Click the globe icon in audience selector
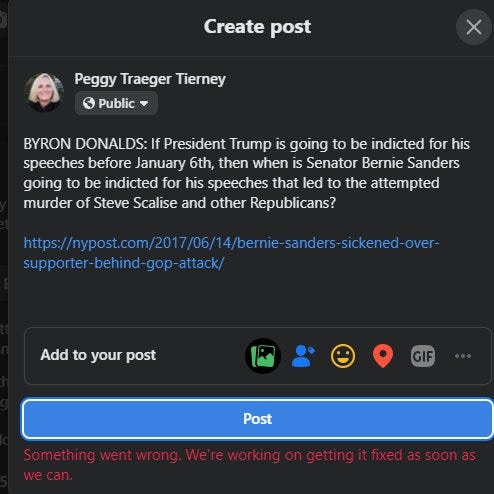 (x=89, y=103)
